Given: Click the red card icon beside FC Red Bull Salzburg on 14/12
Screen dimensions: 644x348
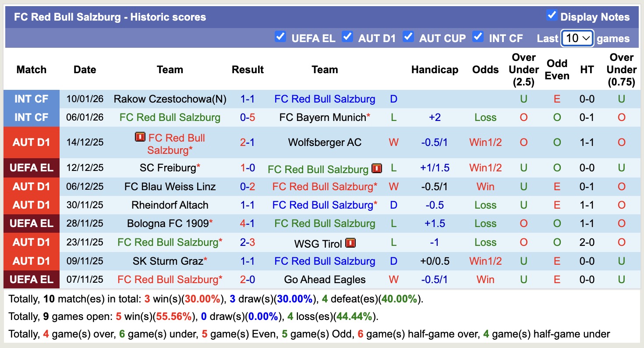Looking at the screenshot, I should pyautogui.click(x=139, y=137).
